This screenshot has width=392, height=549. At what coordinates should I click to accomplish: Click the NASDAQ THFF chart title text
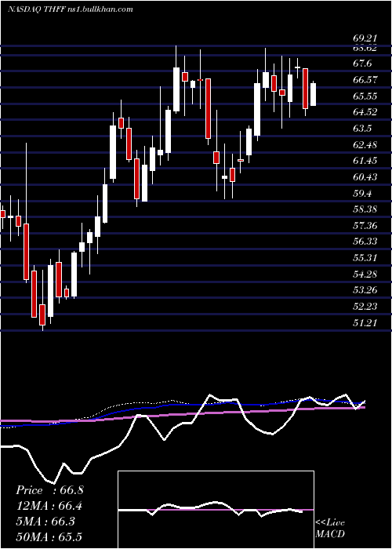click(x=71, y=9)
